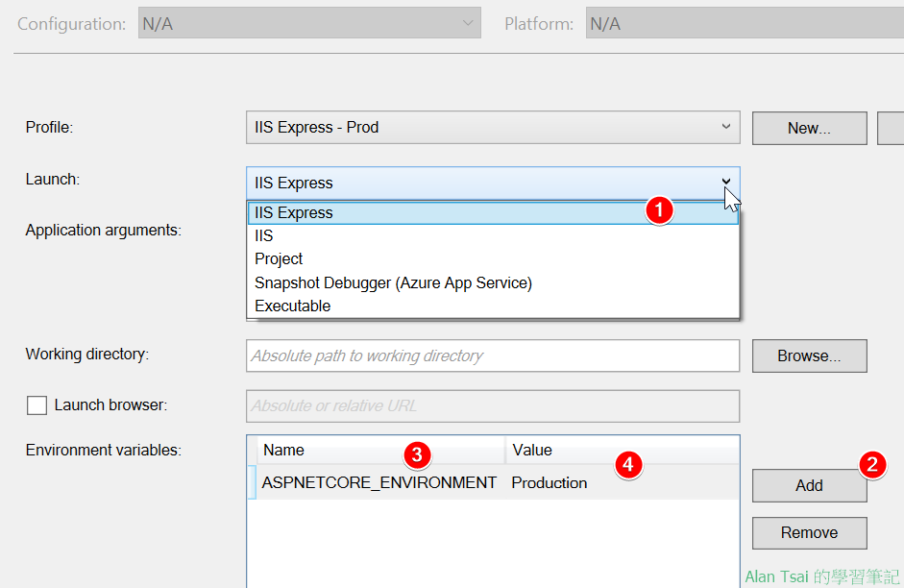Screen dimensions: 904x588
Task: Open the Platform dropdown
Action: pyautogui.click(x=745, y=23)
